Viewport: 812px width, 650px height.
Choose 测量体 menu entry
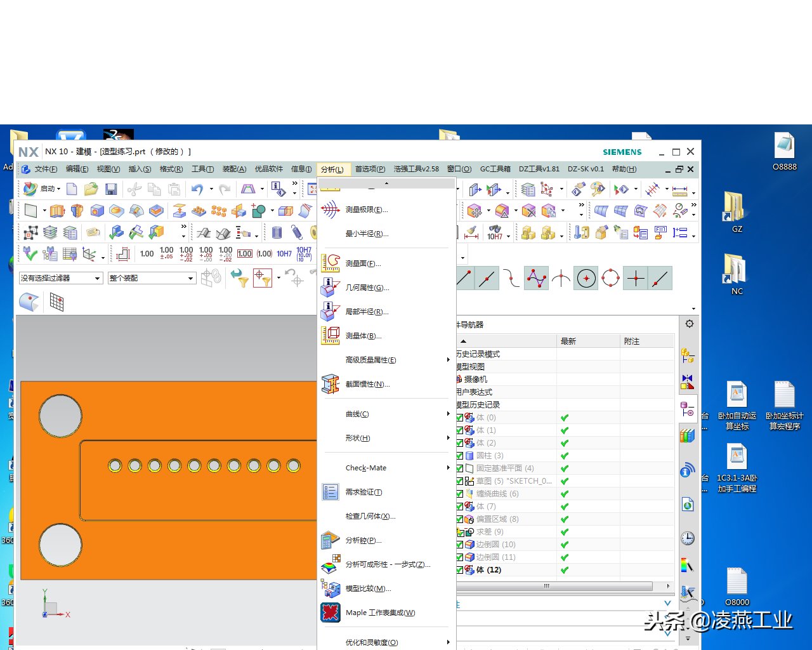tap(386, 336)
